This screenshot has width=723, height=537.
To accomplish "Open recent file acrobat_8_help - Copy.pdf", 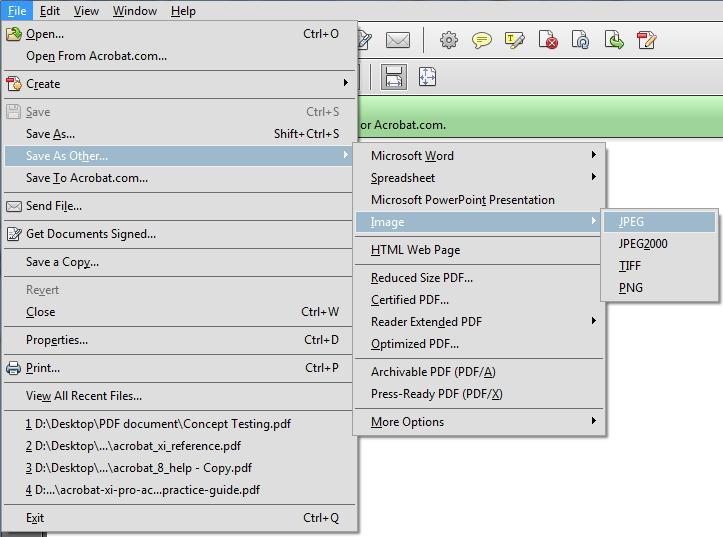I will (x=178, y=468).
